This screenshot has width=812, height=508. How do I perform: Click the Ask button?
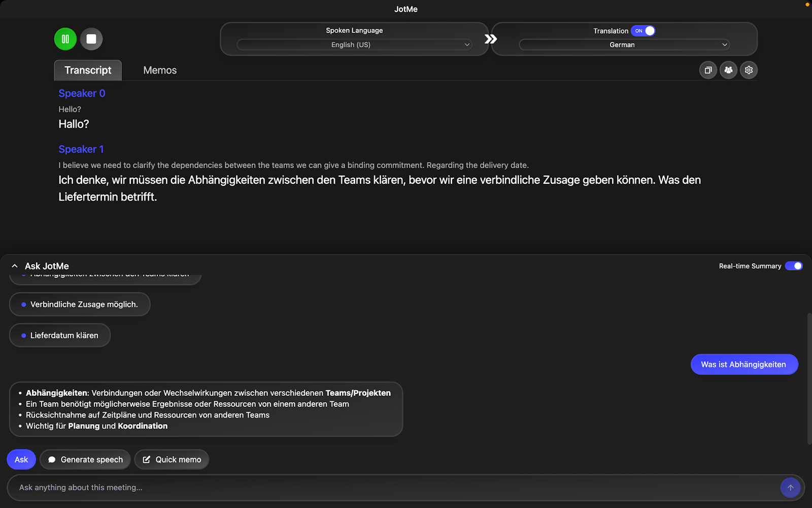pyautogui.click(x=21, y=459)
